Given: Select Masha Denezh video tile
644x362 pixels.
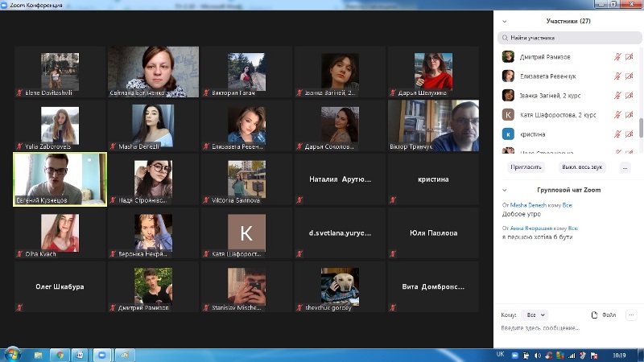Looking at the screenshot, I should [x=153, y=125].
